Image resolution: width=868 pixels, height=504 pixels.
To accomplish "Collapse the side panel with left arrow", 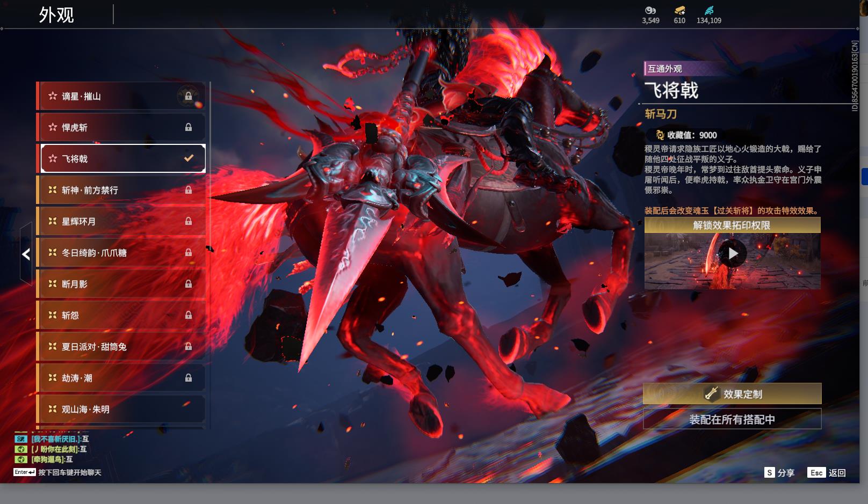I will coord(26,254).
